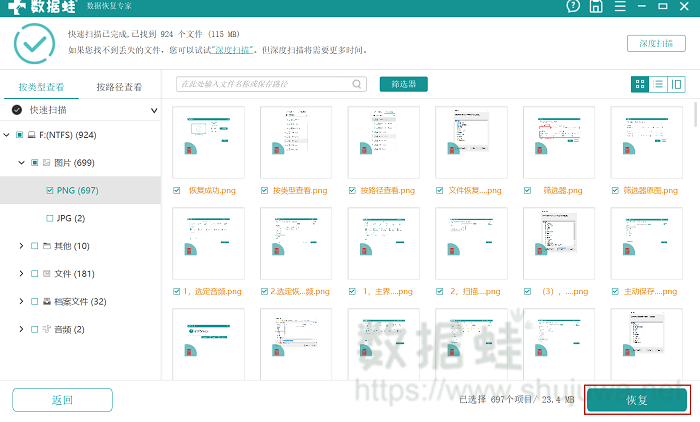Collapse the 图片 (699) tree node
The height and width of the screenshot is (422, 700).
click(x=21, y=163)
